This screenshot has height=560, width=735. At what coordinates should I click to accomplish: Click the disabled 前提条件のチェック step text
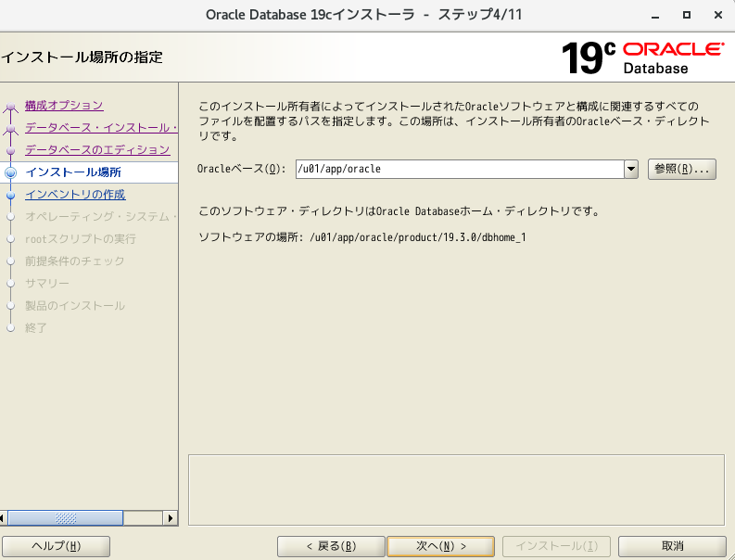click(74, 261)
